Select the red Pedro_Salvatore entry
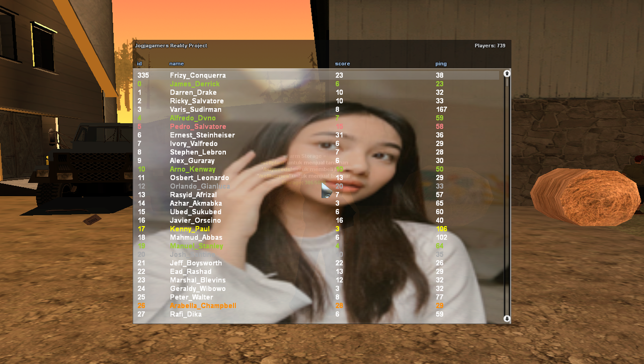Image resolution: width=644 pixels, height=364 pixels. point(198,127)
